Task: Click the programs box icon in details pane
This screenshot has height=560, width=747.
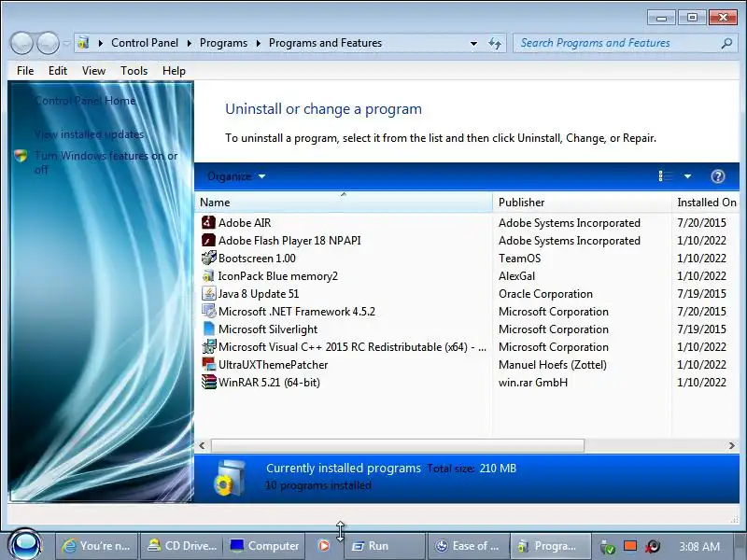Action: (230, 478)
